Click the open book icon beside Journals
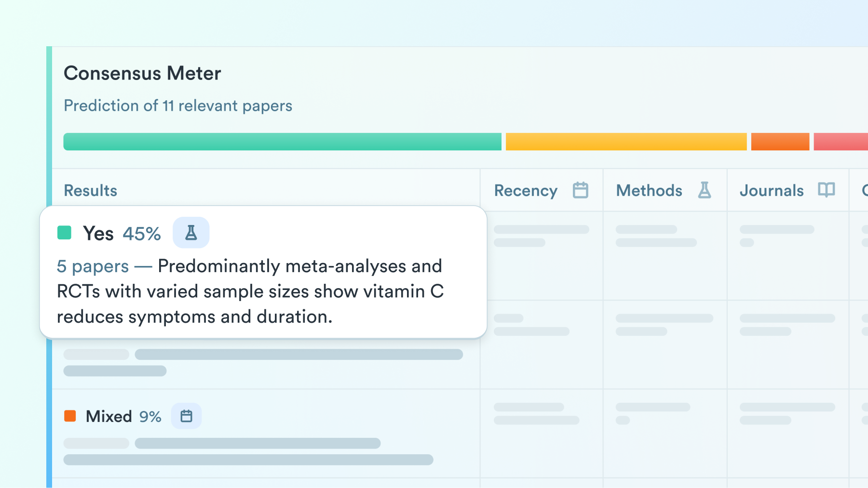This screenshot has width=868, height=488. (826, 190)
